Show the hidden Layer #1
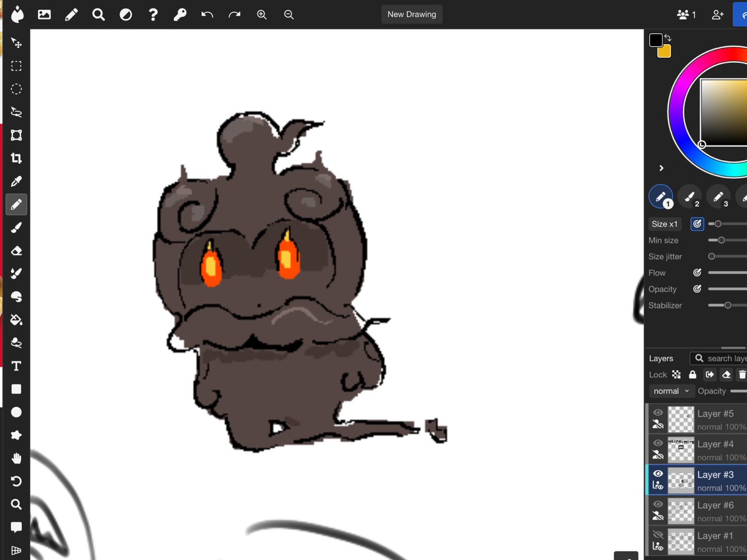 (x=658, y=534)
